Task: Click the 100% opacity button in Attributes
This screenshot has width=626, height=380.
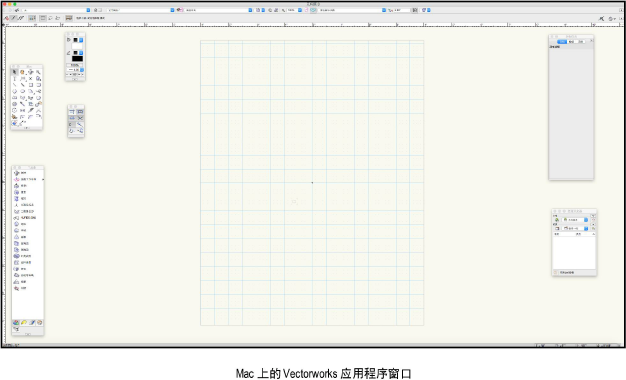Action: 75,65
